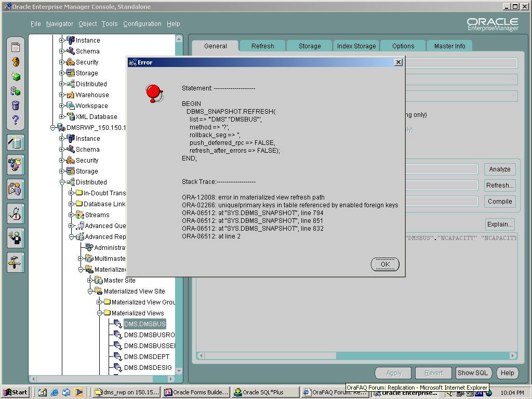Click the DMS.DMSDEPT materialized view icon
This screenshot has width=532, height=399.
[118, 357]
